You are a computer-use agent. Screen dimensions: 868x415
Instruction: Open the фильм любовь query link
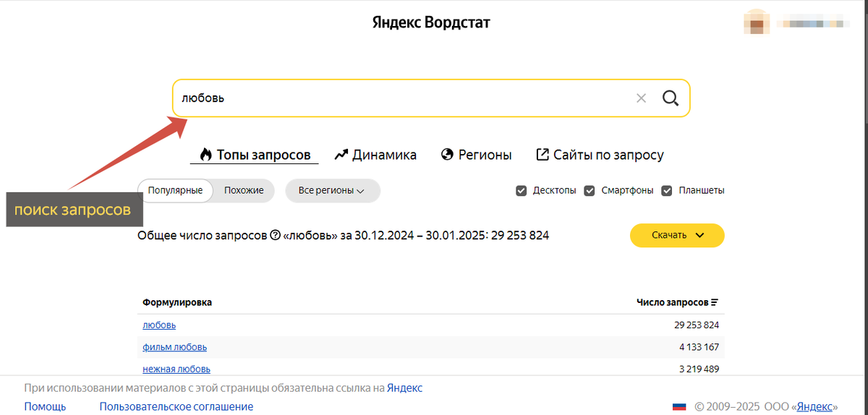pyautogui.click(x=175, y=347)
